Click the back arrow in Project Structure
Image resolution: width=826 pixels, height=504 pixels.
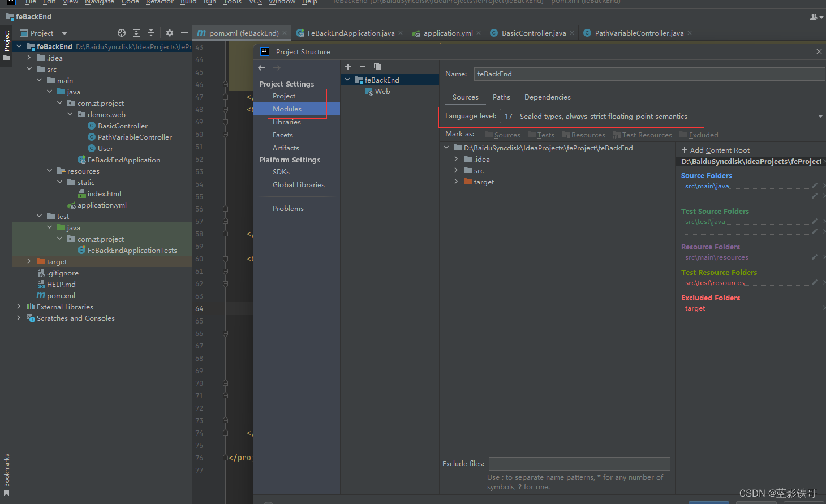(x=261, y=68)
